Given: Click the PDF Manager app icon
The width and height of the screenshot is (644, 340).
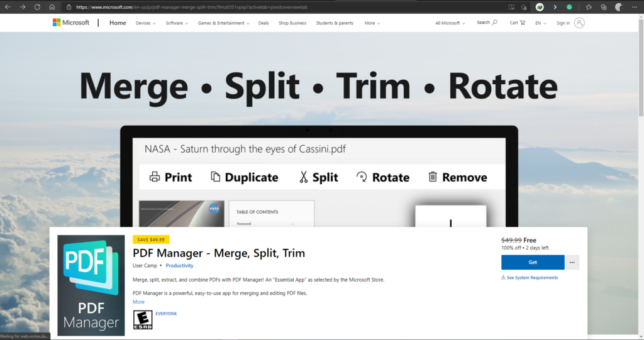Looking at the screenshot, I should (91, 285).
